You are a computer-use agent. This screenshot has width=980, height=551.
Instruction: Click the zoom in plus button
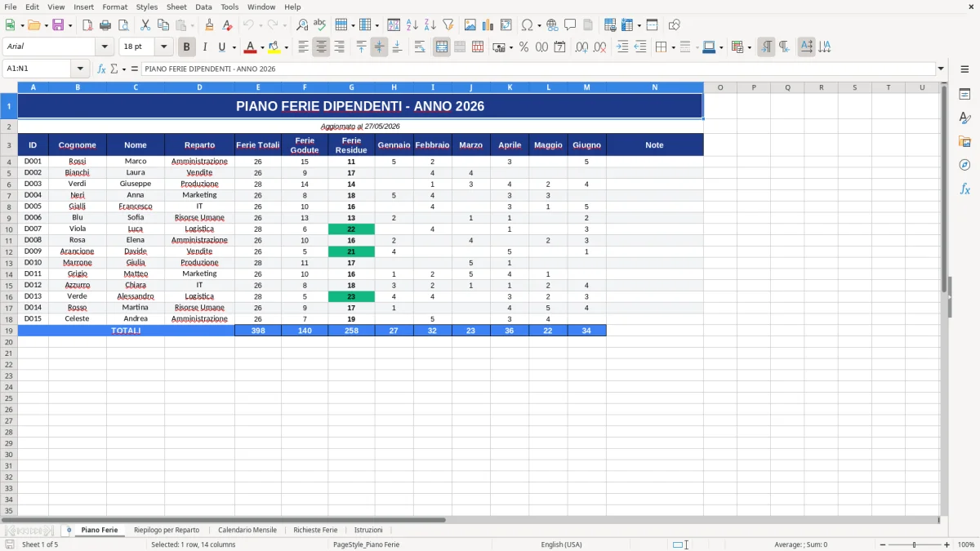pos(947,544)
